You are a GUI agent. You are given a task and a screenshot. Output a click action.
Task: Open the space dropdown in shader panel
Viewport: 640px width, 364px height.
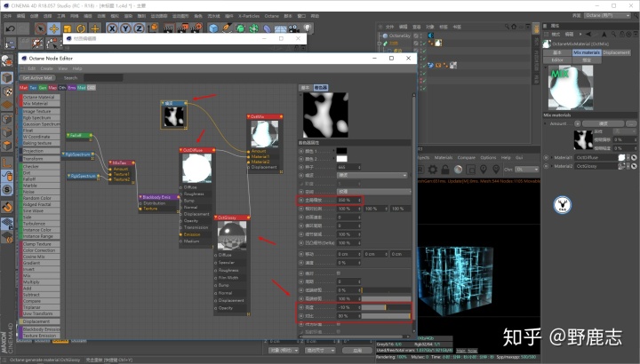pyautogui.click(x=373, y=191)
